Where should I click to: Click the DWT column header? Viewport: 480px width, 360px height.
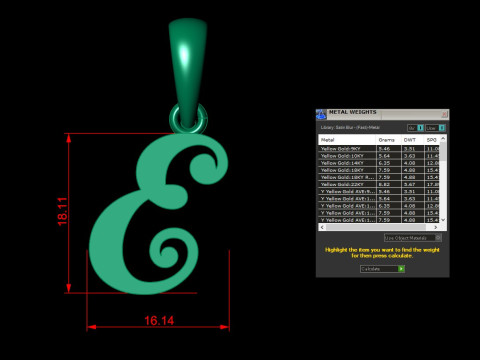(412, 140)
